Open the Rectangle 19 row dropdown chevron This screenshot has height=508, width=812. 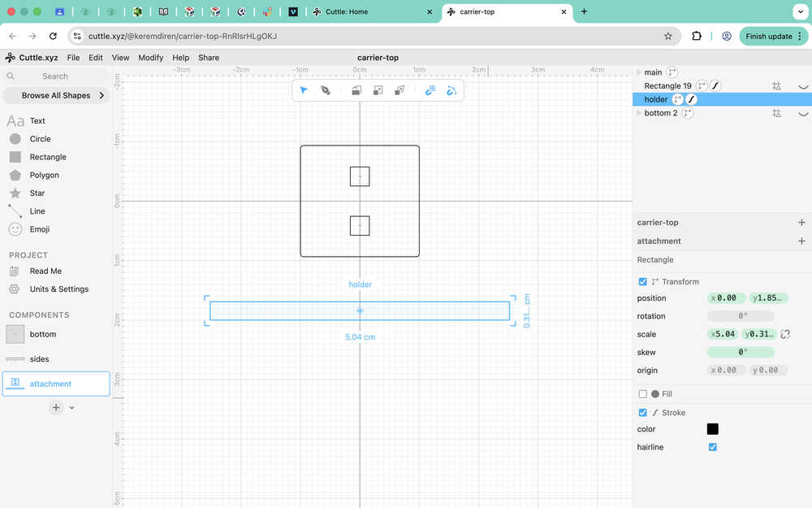(803, 87)
